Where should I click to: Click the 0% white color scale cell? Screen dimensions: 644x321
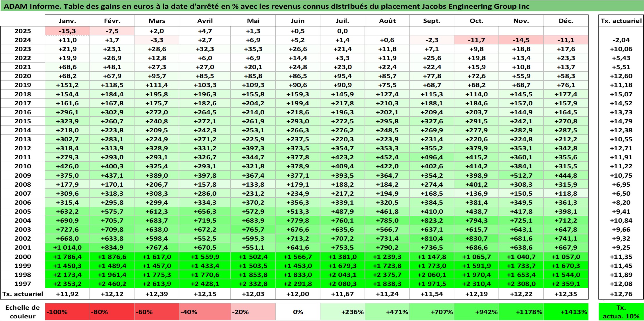(x=298, y=312)
